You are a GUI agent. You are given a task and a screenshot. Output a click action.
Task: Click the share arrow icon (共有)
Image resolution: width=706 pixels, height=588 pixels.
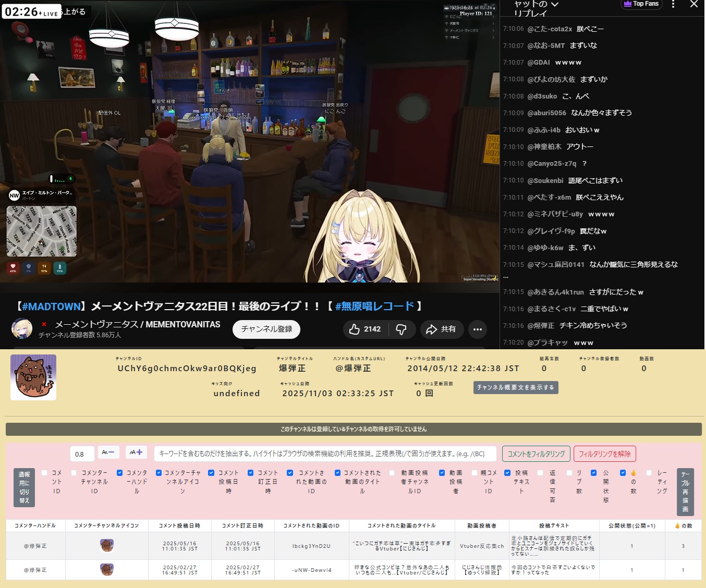pyautogui.click(x=431, y=329)
